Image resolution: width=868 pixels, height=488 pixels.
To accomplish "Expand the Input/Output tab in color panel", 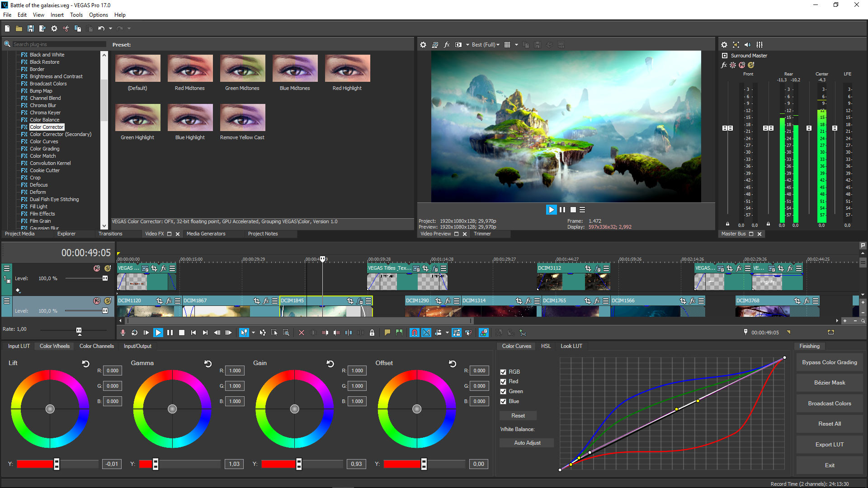I will tap(137, 346).
